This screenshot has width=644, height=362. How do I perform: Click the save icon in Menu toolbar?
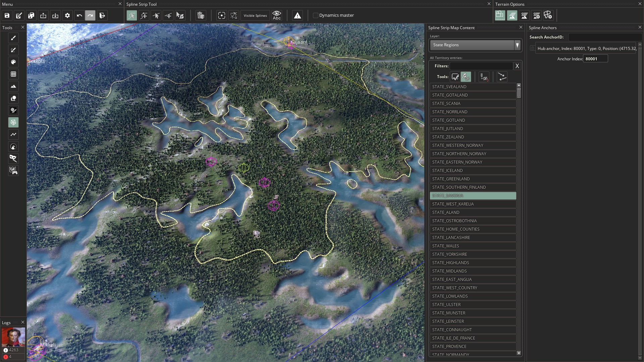(x=7, y=15)
